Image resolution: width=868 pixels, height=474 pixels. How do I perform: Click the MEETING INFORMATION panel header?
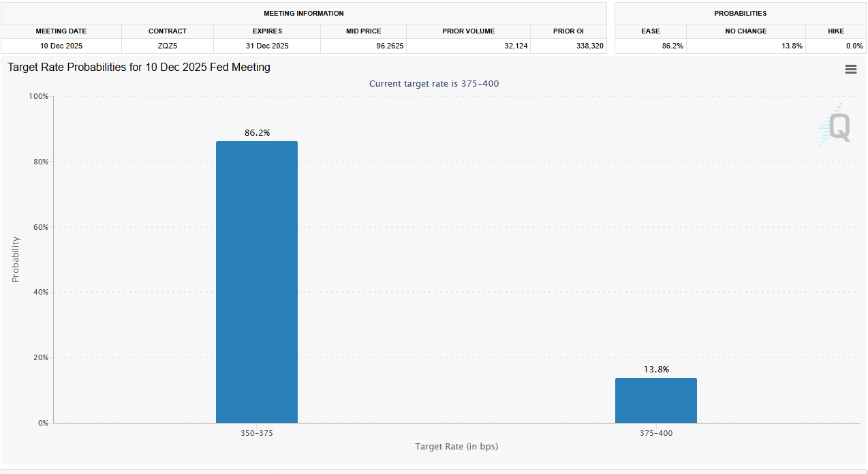pyautogui.click(x=303, y=13)
